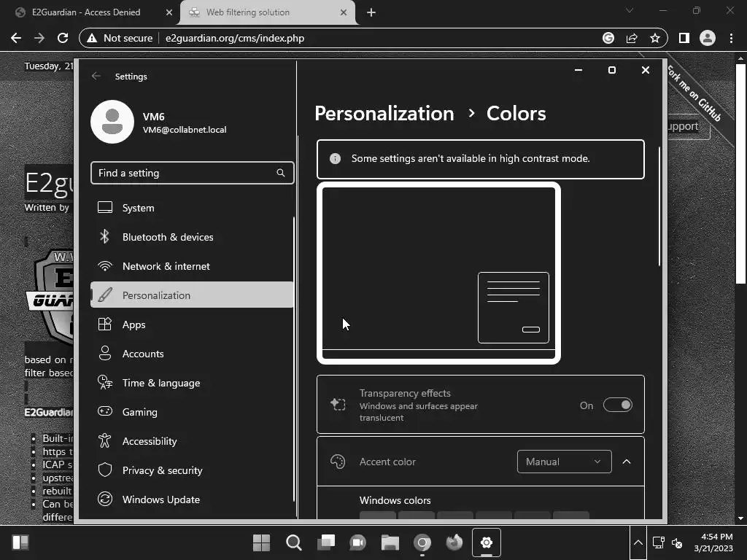Open Widgets panel on taskbar
Screen dimensions: 747x560
(x=20, y=542)
